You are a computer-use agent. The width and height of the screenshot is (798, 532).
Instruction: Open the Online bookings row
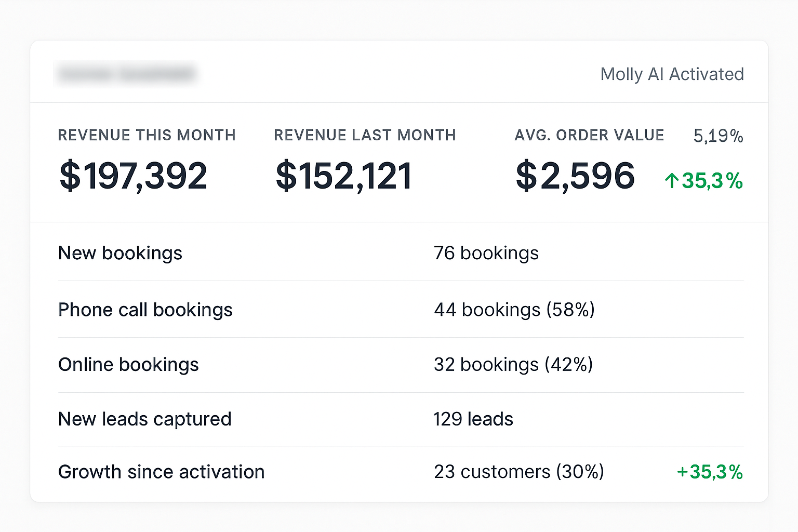(128, 365)
